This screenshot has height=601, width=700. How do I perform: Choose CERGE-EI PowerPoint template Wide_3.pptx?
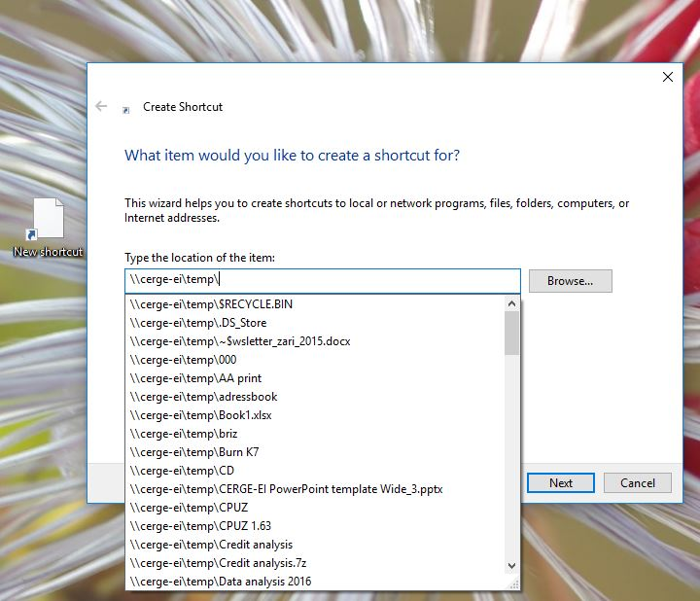pos(286,489)
